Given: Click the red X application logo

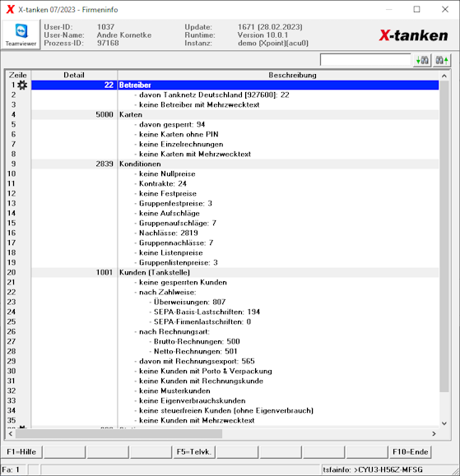Looking at the screenshot, I should (10, 9).
